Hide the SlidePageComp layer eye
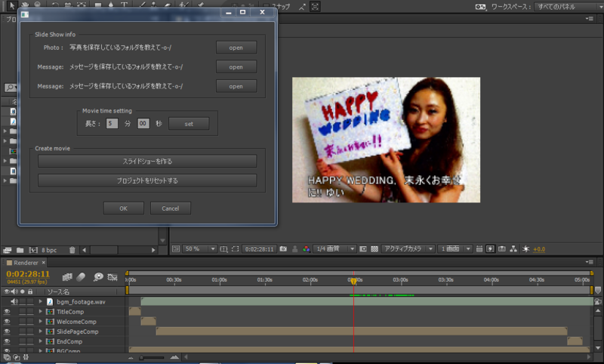Image resolution: width=604 pixels, height=364 pixels. (7, 332)
